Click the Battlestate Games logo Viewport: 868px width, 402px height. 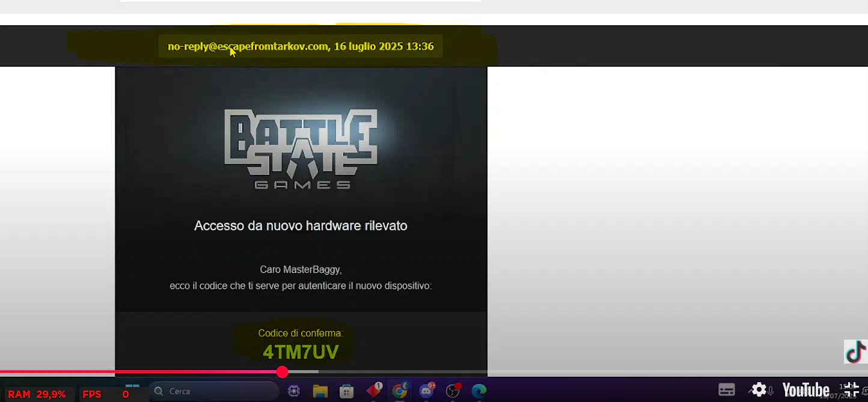301,148
